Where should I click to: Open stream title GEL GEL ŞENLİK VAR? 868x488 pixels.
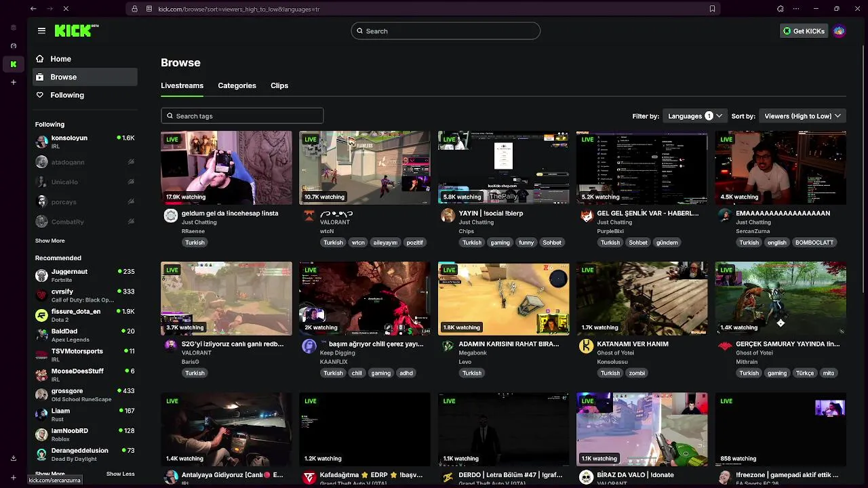click(648, 213)
